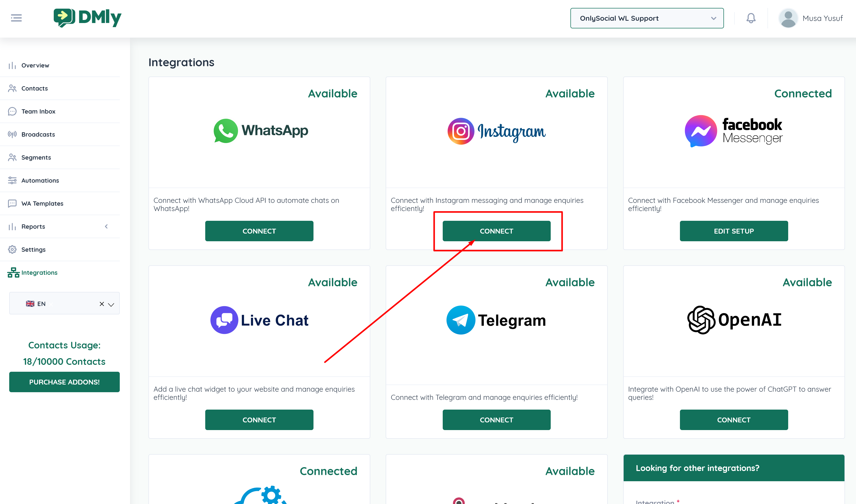Screen dimensions: 856x504
Task: Click the Team Inbox chat icon
Action: [x=12, y=111]
